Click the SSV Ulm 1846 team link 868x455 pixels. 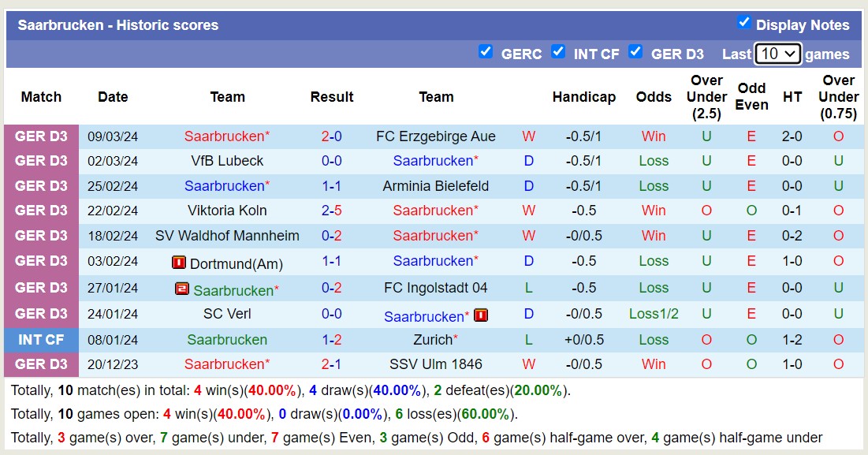437,364
